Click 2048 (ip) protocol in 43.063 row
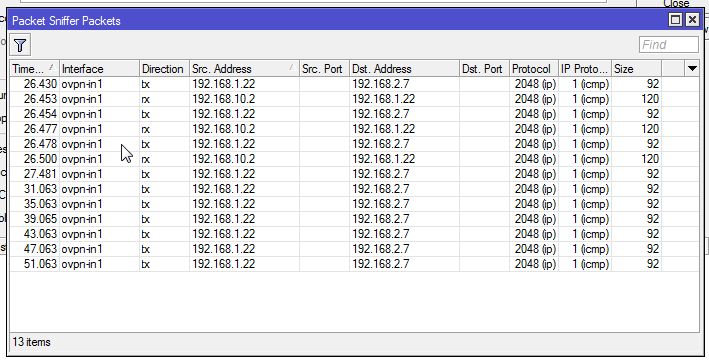709x362 pixels. [x=535, y=234]
